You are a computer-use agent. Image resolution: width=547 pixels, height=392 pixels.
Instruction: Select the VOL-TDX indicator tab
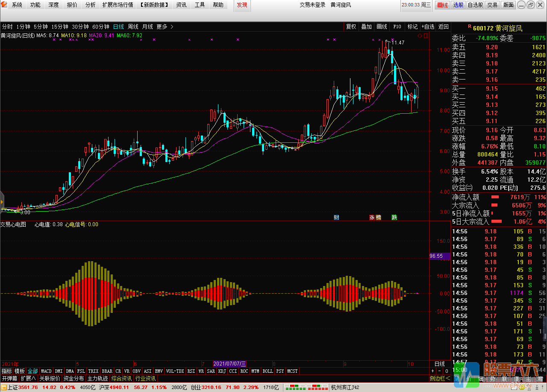tap(175, 371)
